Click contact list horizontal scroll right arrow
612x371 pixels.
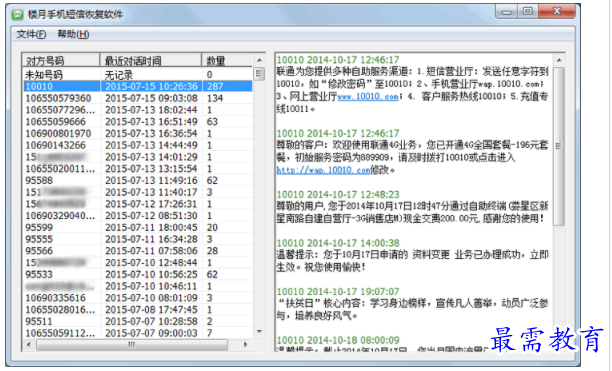coord(246,344)
